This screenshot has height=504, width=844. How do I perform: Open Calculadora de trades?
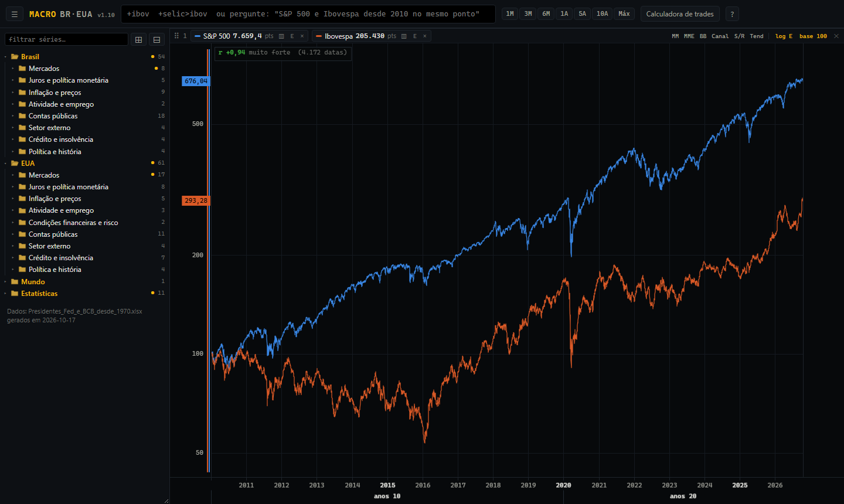point(680,14)
